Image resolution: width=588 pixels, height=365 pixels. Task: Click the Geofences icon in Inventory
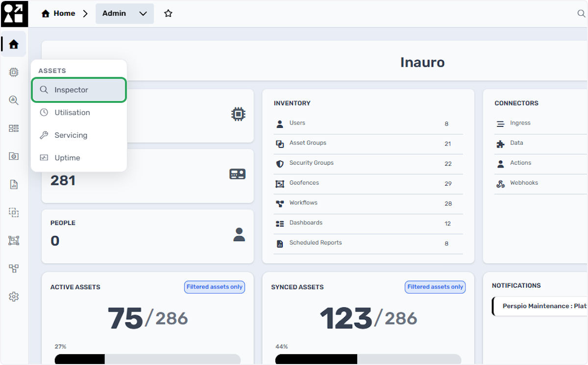pos(280,184)
